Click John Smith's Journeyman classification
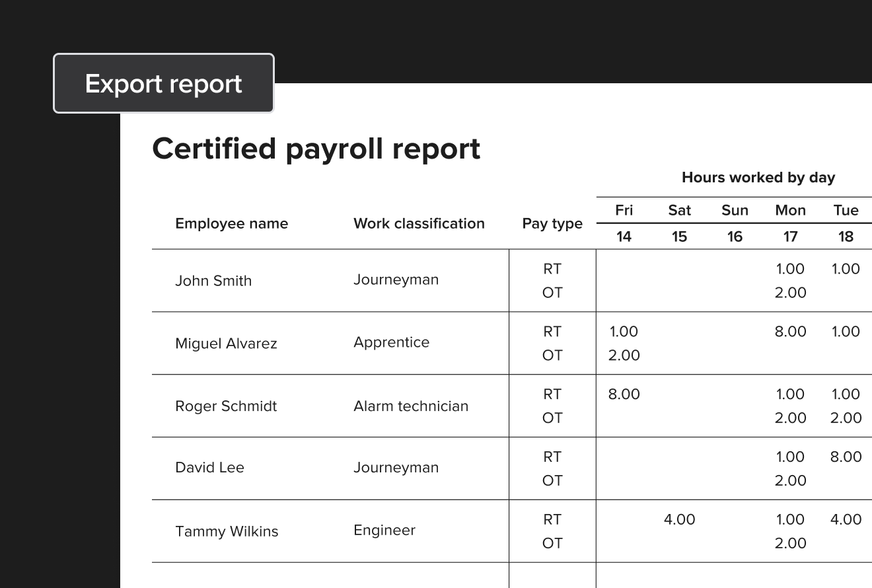872x588 pixels. pos(396,280)
